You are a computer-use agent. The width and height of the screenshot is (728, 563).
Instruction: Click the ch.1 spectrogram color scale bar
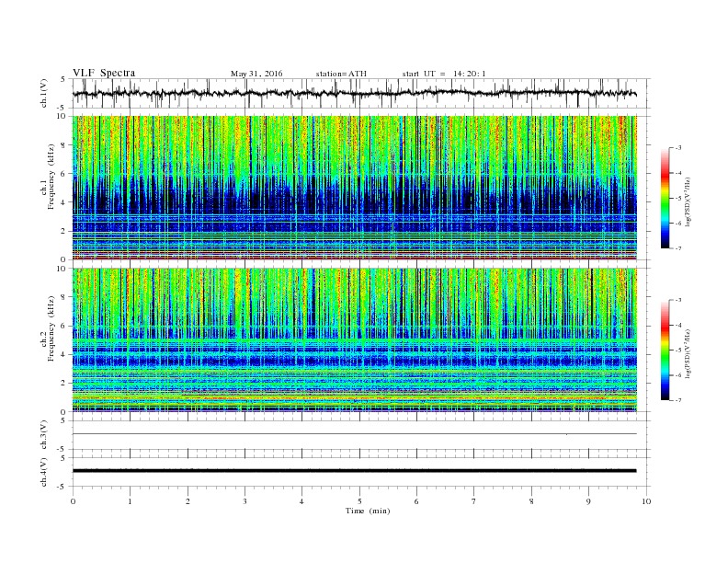[665, 198]
